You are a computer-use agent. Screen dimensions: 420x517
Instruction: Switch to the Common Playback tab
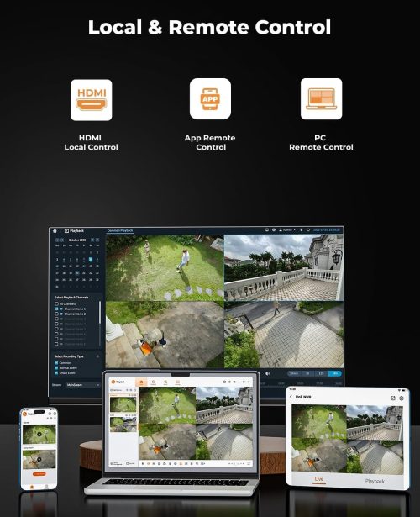click(x=120, y=230)
